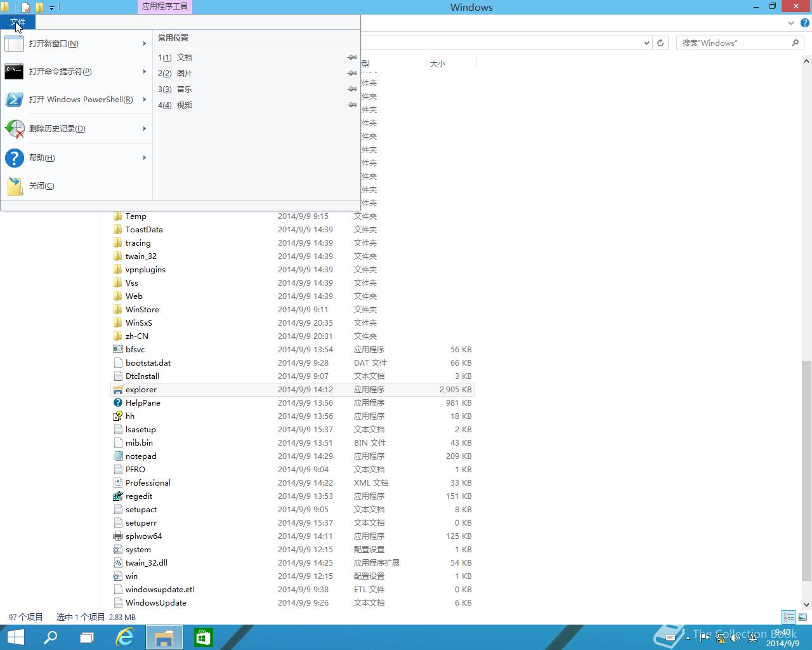
Task: Choose 打开新窗口(N) from file menu
Action: coord(76,44)
